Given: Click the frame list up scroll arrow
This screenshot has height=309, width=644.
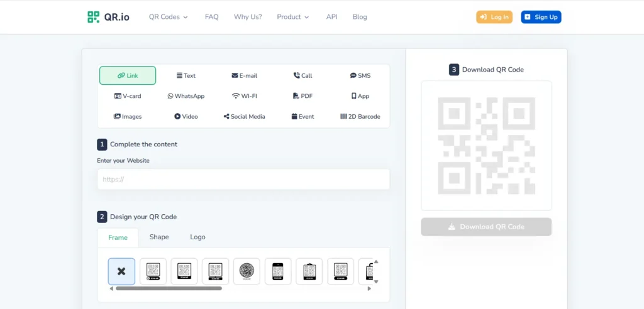Looking at the screenshot, I should (x=376, y=261).
